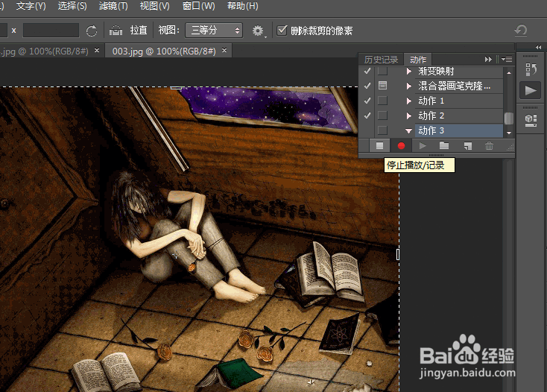The height and width of the screenshot is (392, 547).
Task: Click the red record action button
Action: (x=401, y=145)
